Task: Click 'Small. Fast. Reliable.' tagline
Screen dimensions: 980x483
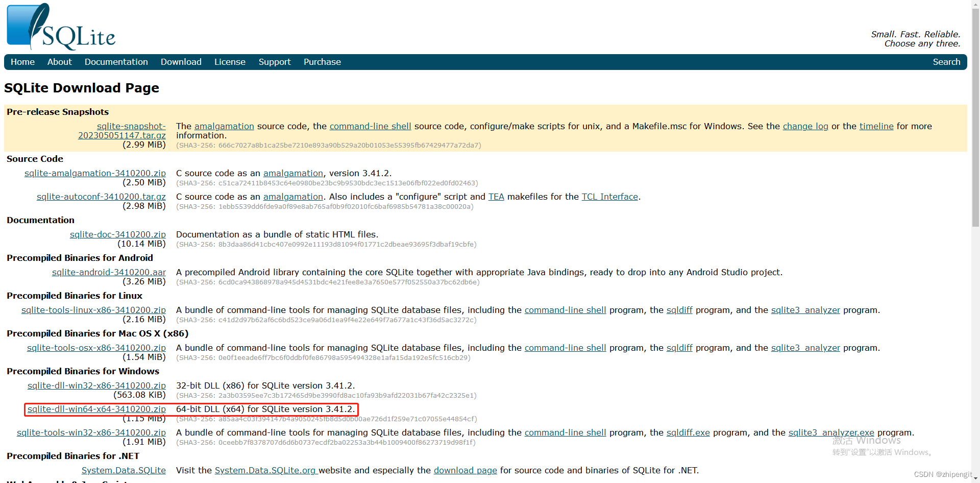Action: pos(916,34)
